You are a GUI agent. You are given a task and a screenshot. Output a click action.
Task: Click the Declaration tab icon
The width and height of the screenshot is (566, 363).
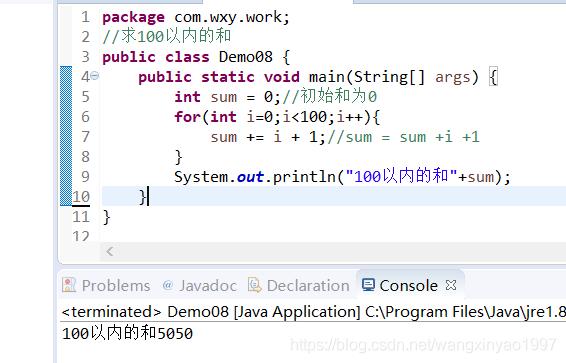255,285
